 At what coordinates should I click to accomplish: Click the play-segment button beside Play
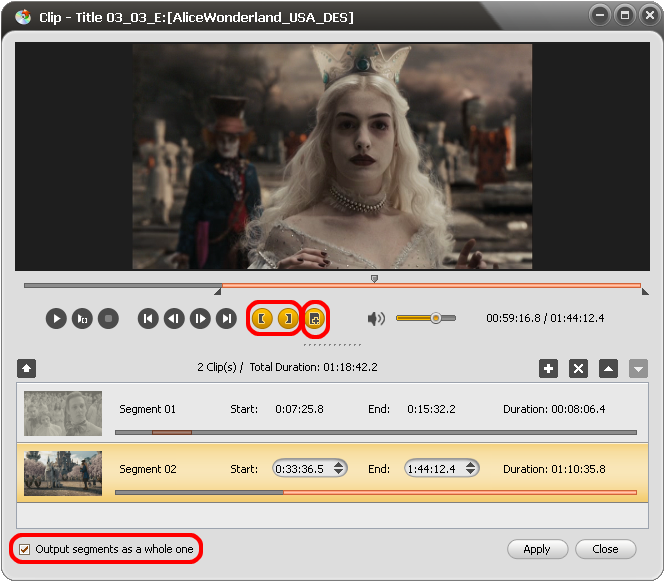pyautogui.click(x=82, y=319)
